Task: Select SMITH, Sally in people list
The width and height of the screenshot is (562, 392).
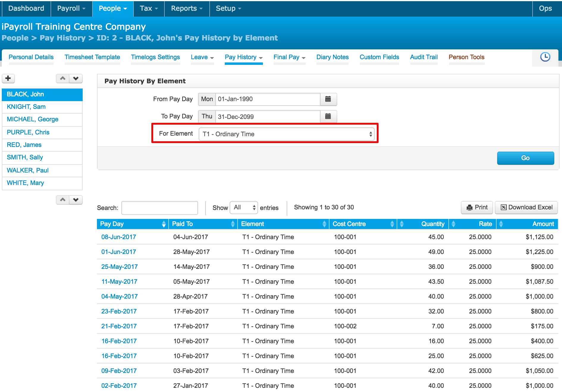Action: [42, 157]
